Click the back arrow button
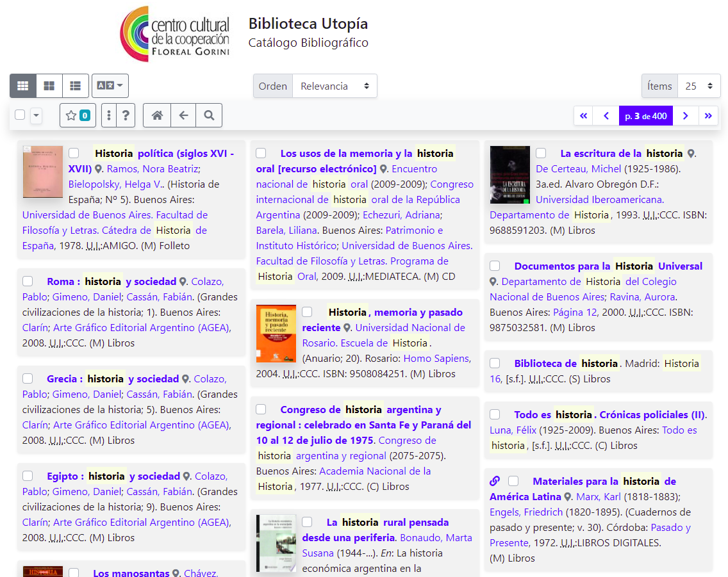728x577 pixels. (x=183, y=115)
